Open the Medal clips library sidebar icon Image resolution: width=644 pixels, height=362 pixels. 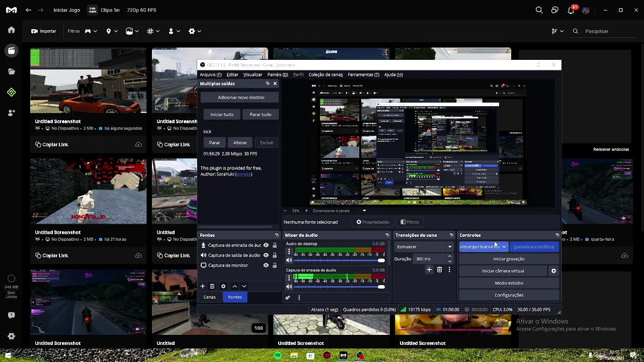pos(11,51)
